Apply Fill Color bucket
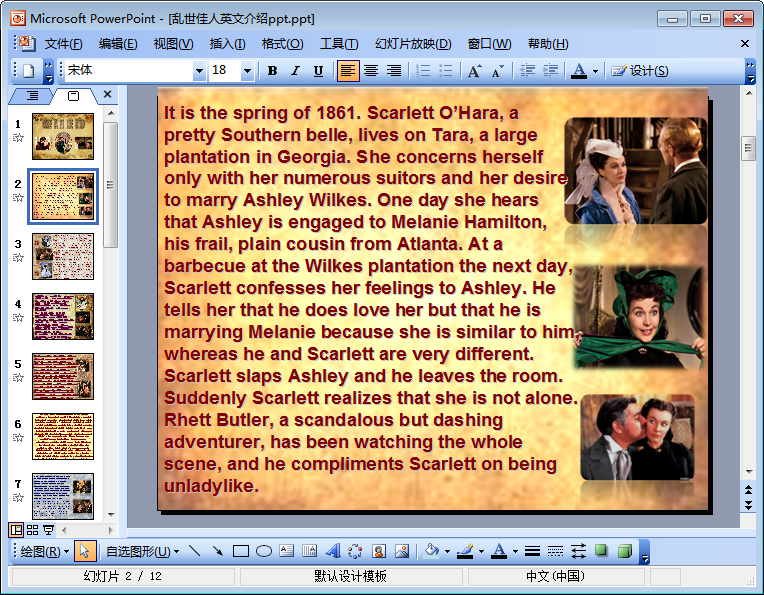 tap(431, 552)
